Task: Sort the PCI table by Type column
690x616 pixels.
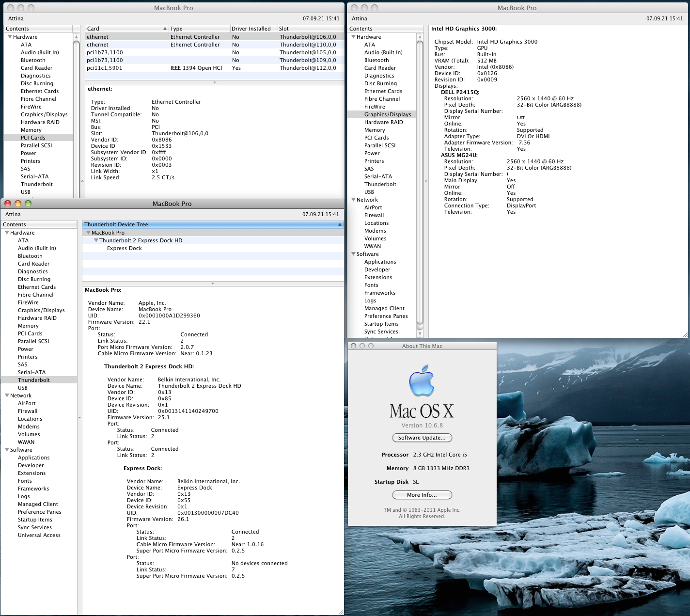Action: click(199, 29)
